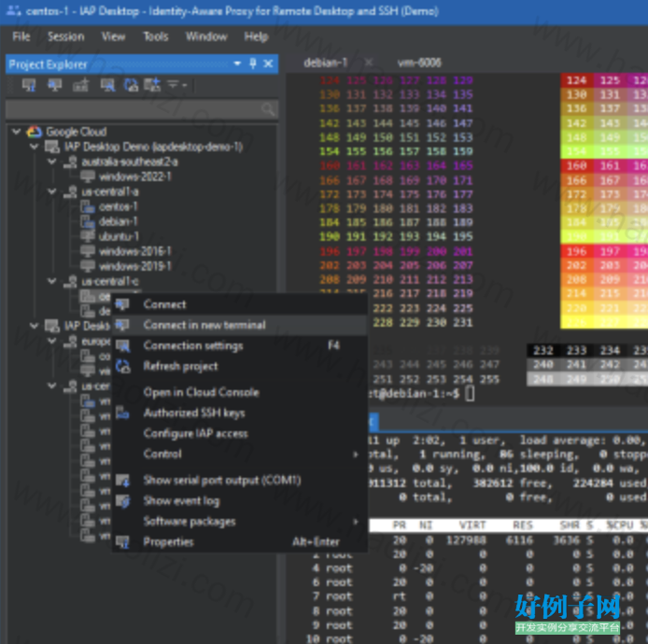Open the Session menu

[x=66, y=36]
